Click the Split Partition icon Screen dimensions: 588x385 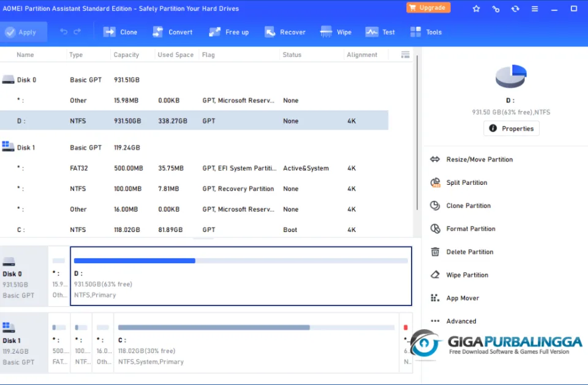click(x=435, y=182)
